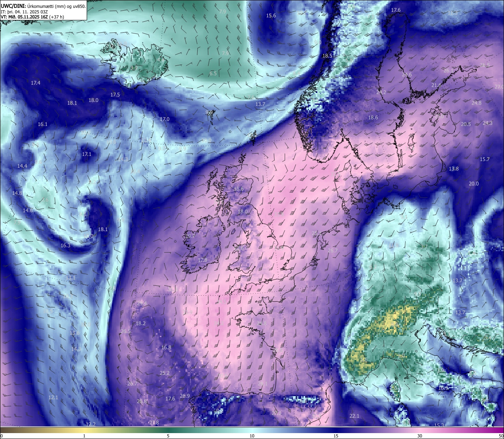Click the 18.2 value label
The height and width of the screenshot is (439, 504).
coord(141,323)
